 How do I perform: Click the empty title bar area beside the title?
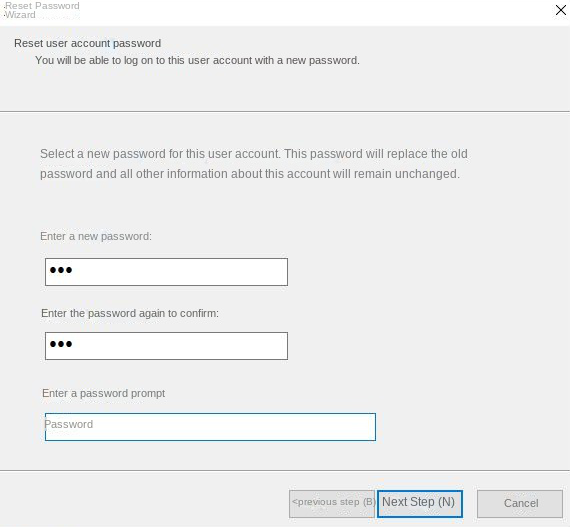coord(313,11)
